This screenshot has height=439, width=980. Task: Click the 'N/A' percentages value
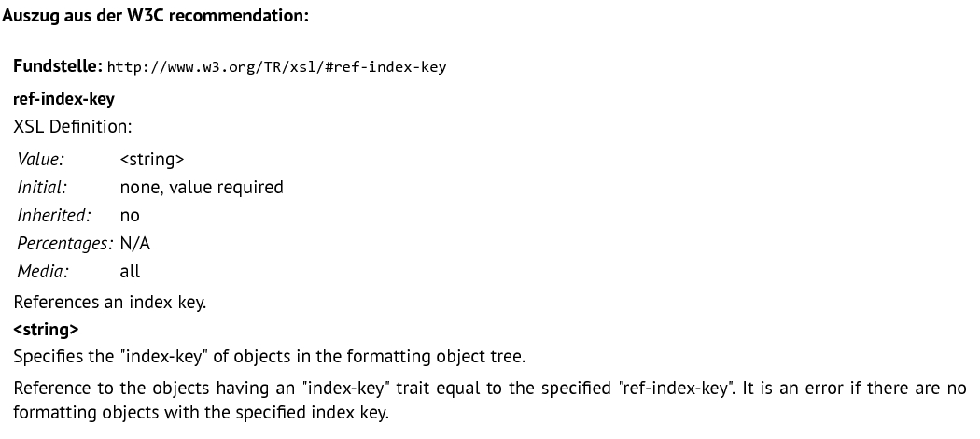tap(135, 243)
